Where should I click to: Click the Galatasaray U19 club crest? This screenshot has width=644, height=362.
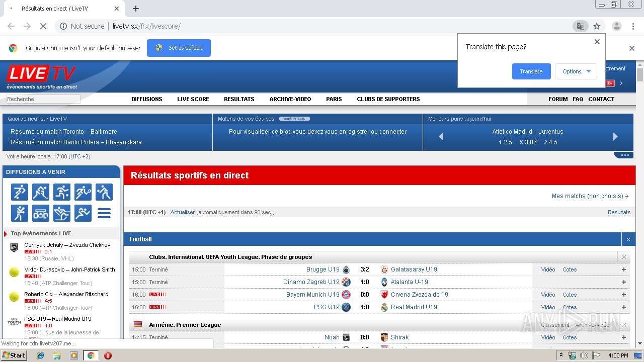coord(384,269)
